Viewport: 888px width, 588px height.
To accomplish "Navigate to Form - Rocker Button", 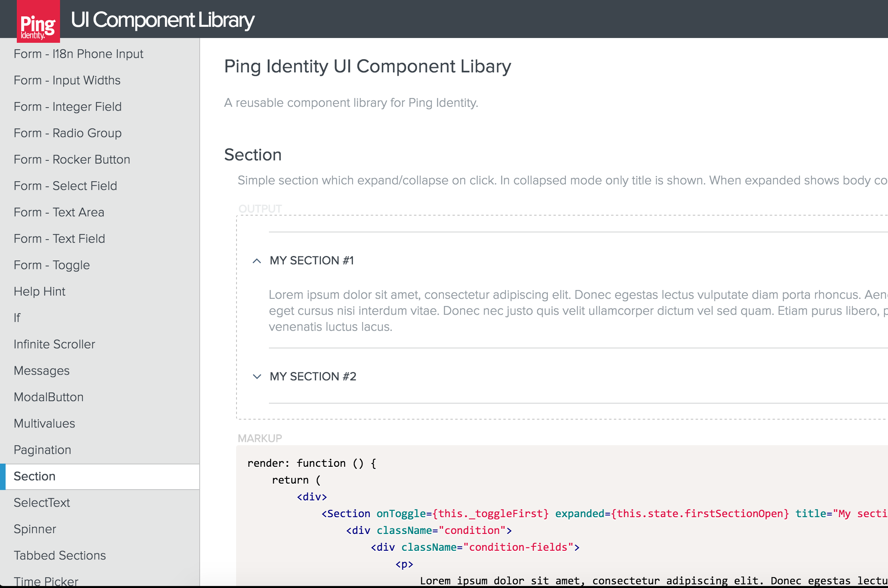I will click(x=72, y=160).
